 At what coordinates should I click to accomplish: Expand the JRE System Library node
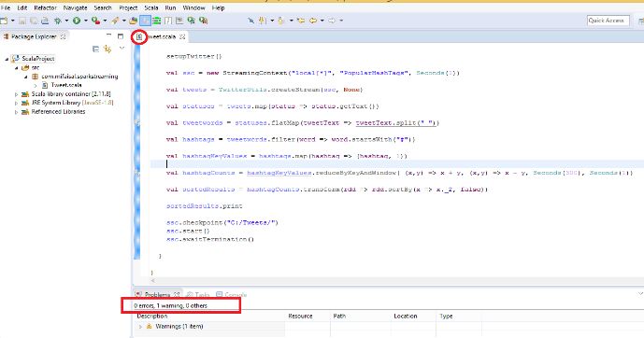pyautogui.click(x=16, y=103)
